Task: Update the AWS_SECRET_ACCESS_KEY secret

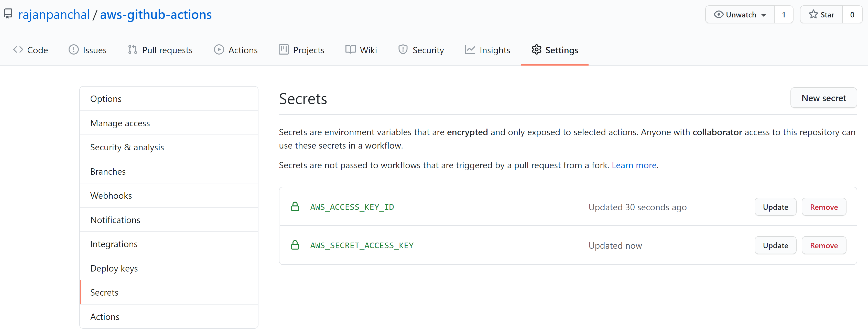Action: tap(775, 245)
